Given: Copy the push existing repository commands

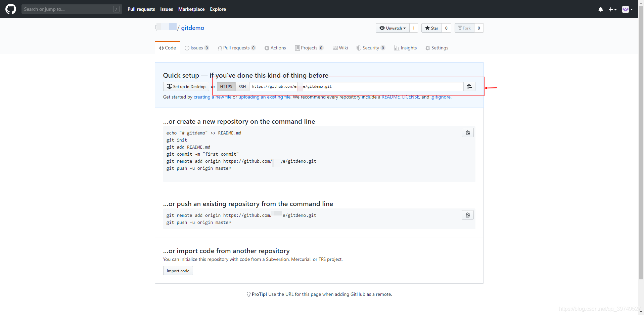Looking at the screenshot, I should coord(468,215).
